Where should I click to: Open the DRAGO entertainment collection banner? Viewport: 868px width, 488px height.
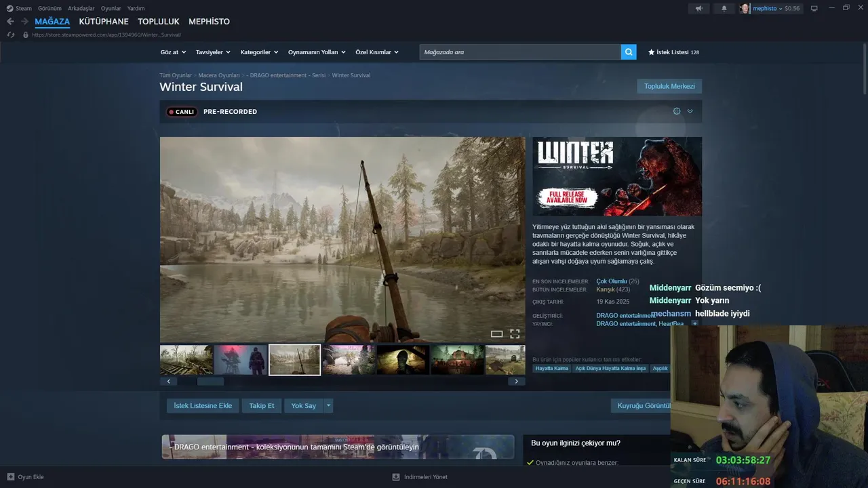coord(338,447)
